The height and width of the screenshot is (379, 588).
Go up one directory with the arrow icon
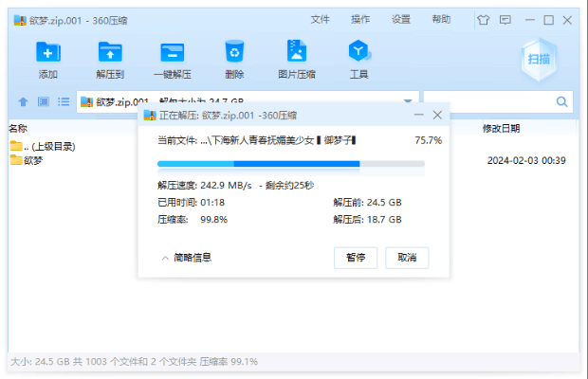click(24, 102)
